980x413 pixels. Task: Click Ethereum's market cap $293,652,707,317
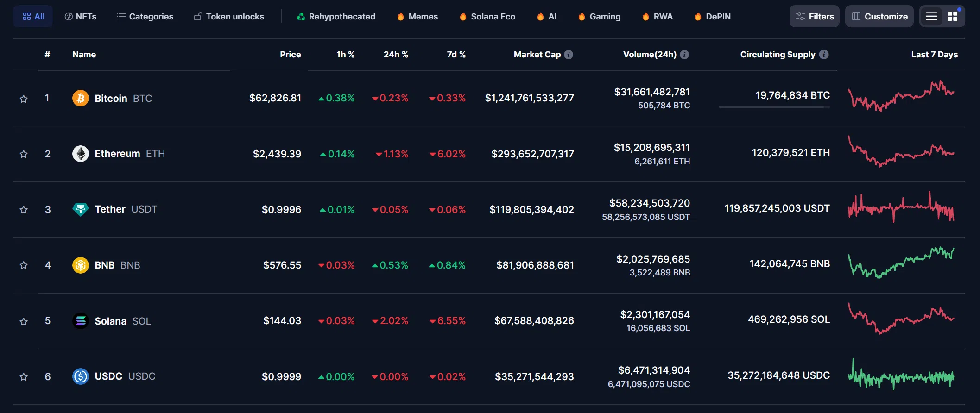[532, 154]
